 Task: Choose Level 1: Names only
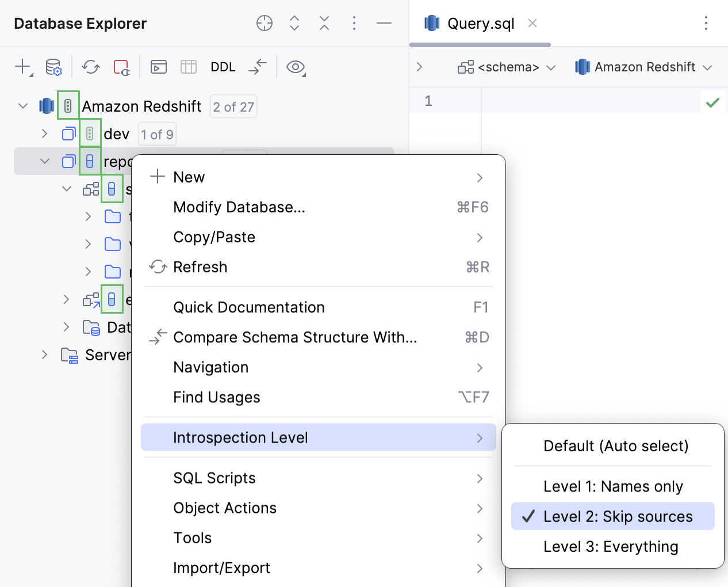pyautogui.click(x=612, y=486)
